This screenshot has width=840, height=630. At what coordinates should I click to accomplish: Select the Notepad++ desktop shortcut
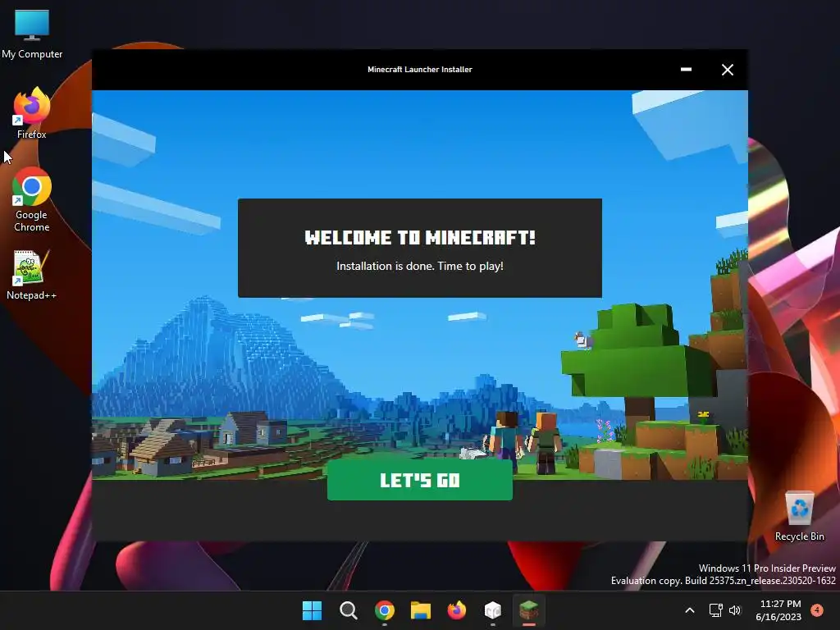point(32,275)
